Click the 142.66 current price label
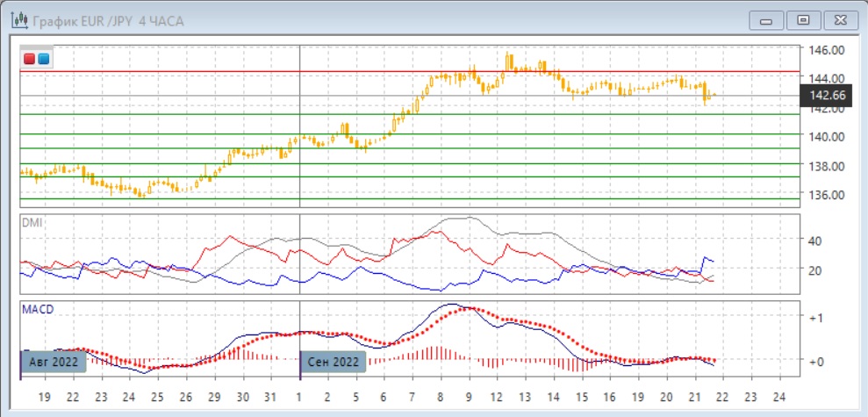 coord(827,95)
